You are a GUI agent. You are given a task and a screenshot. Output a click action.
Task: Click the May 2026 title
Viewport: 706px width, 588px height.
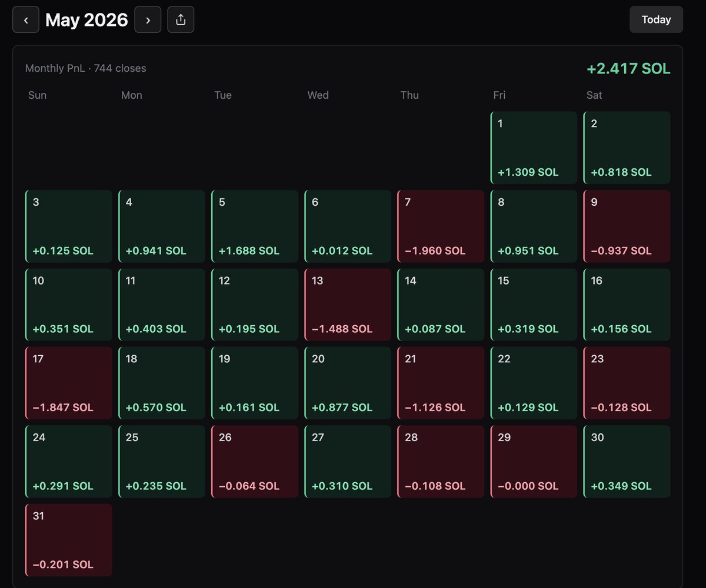point(86,20)
